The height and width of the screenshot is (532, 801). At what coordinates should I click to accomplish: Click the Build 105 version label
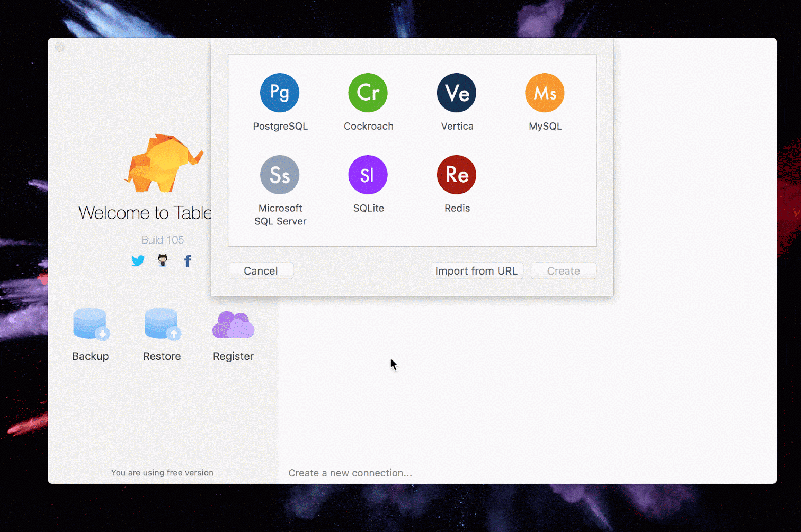pyautogui.click(x=163, y=240)
